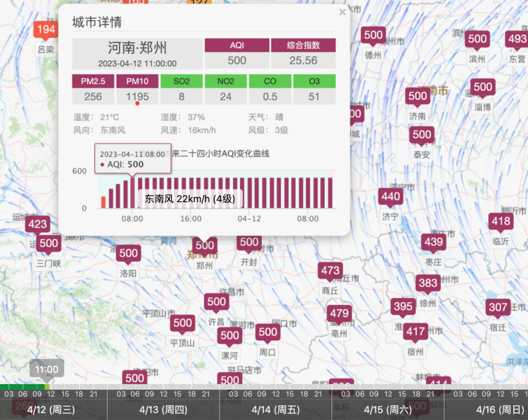Open the 473 marker for 商丘
This screenshot has height=420, width=528.
pyautogui.click(x=331, y=271)
